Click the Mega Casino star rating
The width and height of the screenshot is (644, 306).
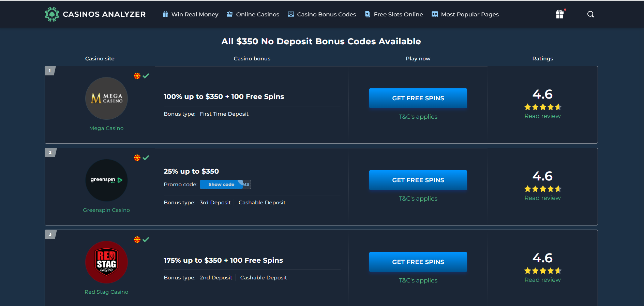pyautogui.click(x=543, y=107)
